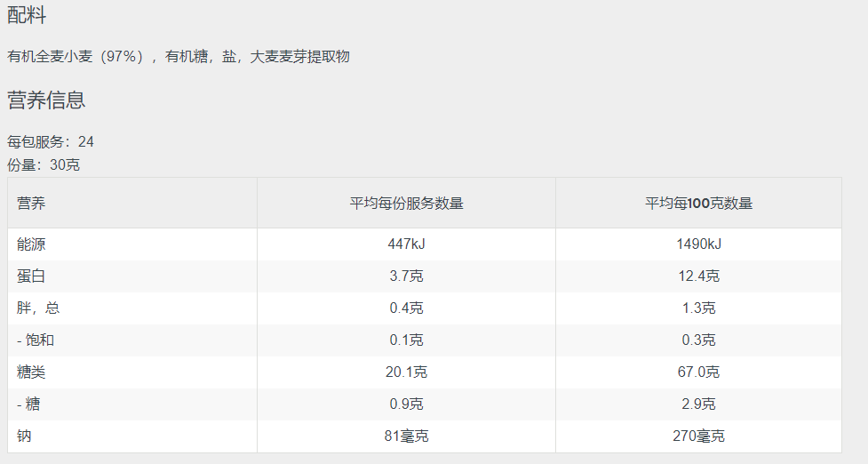868x464 pixels.
Task: Click the 平均每100克数量 column header
Action: [698, 204]
